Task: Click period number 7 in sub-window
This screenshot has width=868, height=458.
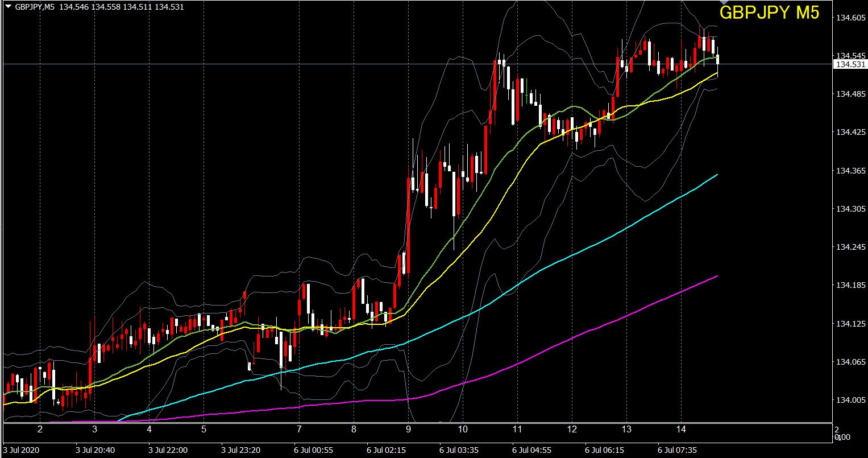Action: (x=299, y=429)
